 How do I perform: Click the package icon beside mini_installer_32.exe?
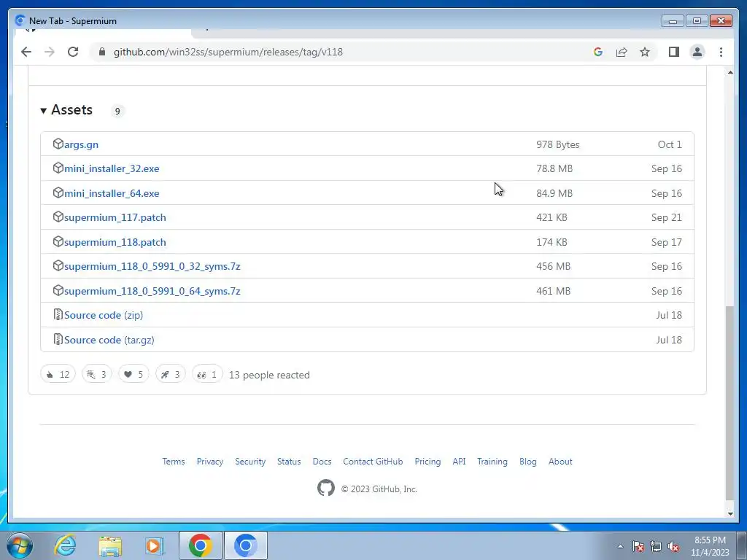point(58,168)
